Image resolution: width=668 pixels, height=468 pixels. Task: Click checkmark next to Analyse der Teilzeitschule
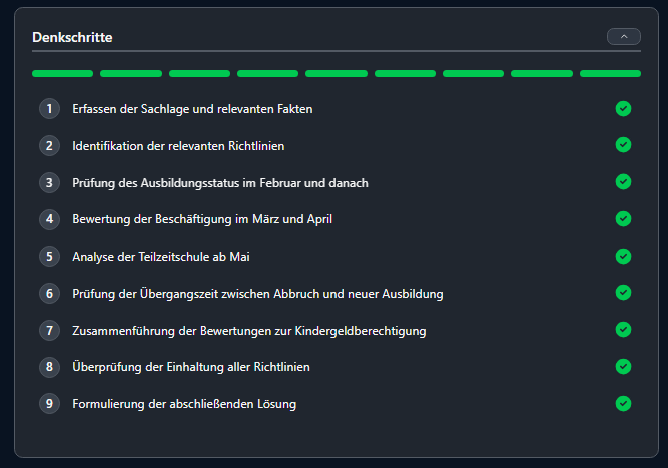[x=623, y=256]
